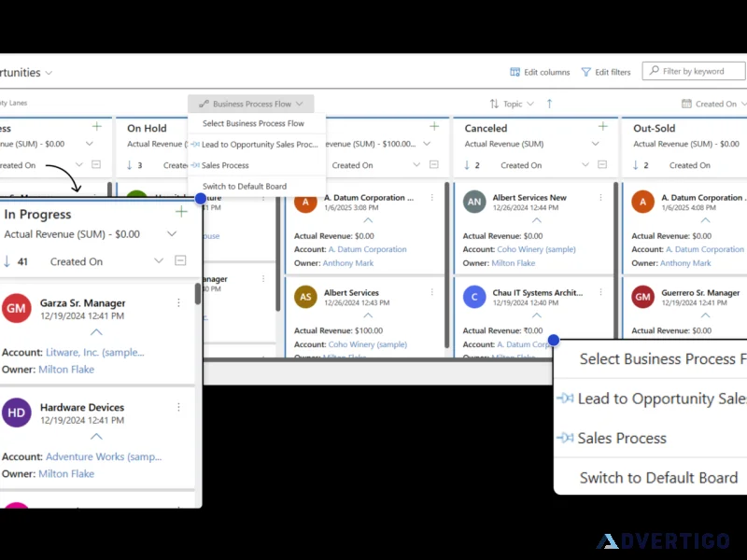Click the GM avatar on Garza Sr. Manager card
This screenshot has height=560, width=747.
[16, 308]
